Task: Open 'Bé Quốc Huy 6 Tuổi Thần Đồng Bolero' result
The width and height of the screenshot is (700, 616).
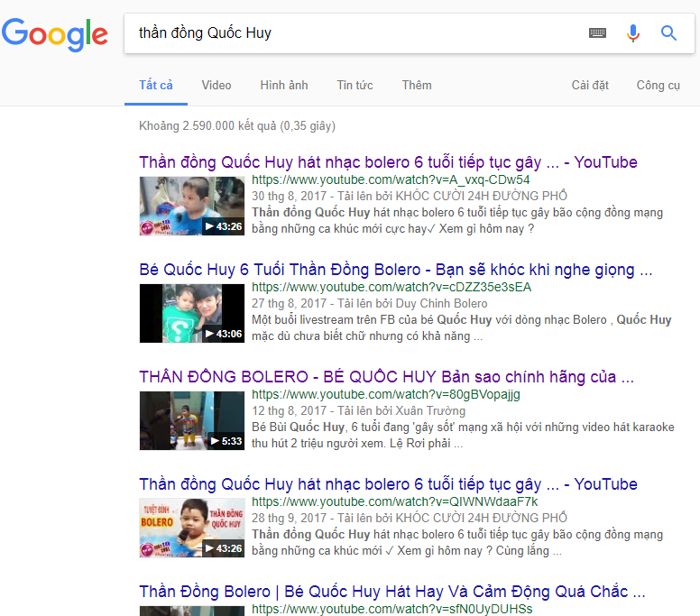Action: 395,270
